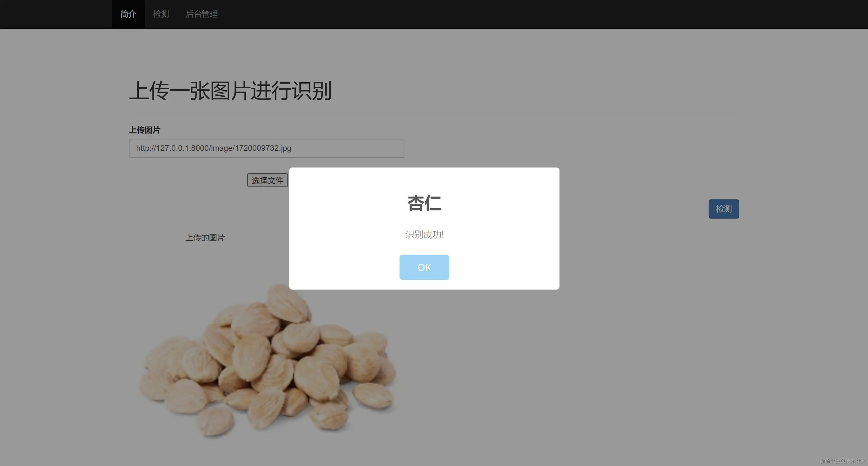Click the 上传的图片 caption text
Viewport: 868px width, 466px height.
pyautogui.click(x=205, y=238)
